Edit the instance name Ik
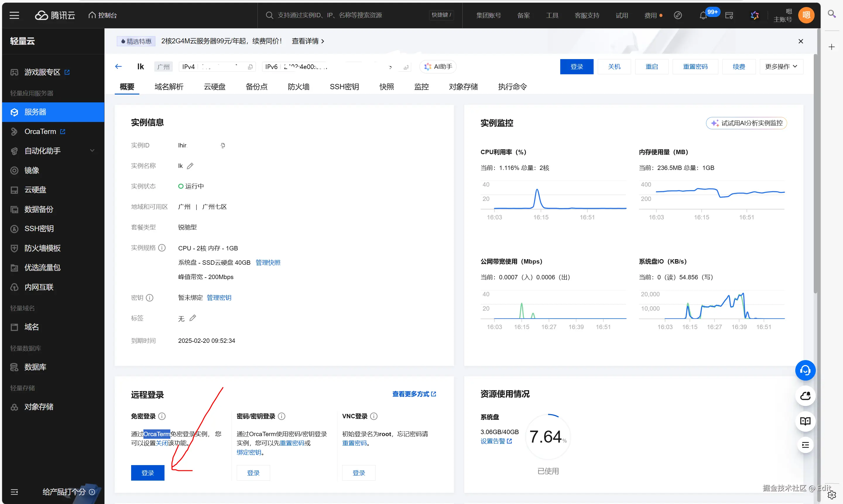This screenshot has height=504, width=843. [x=191, y=166]
